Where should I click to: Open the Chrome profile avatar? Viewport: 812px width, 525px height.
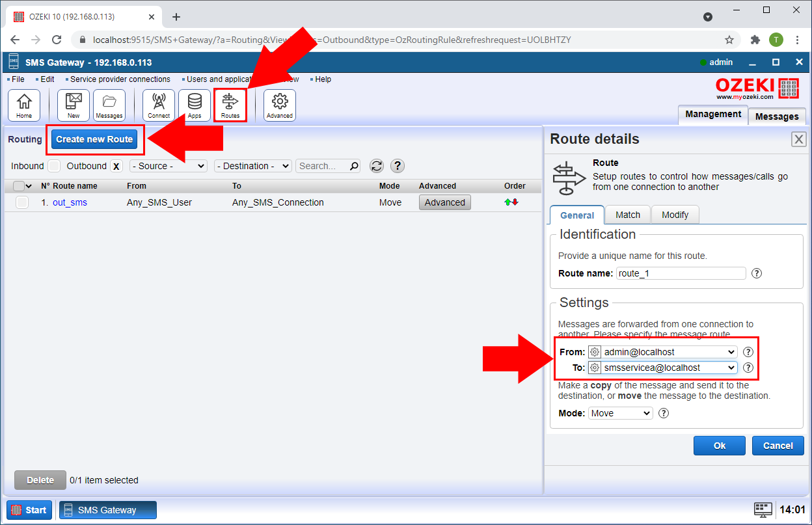(776, 40)
